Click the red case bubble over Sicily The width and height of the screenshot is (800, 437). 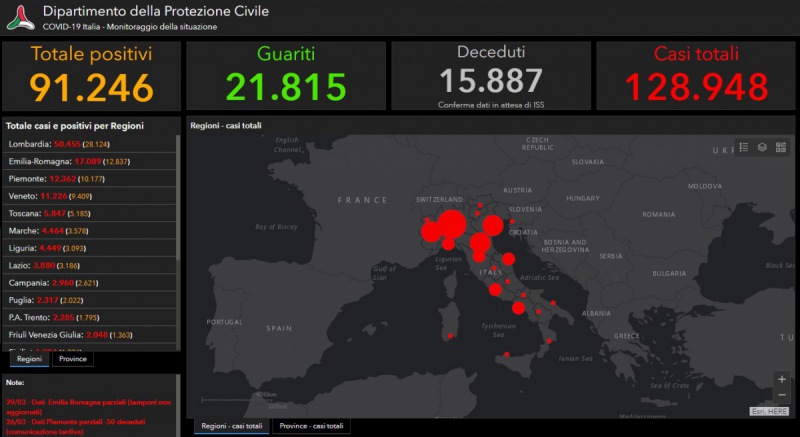coord(506,354)
